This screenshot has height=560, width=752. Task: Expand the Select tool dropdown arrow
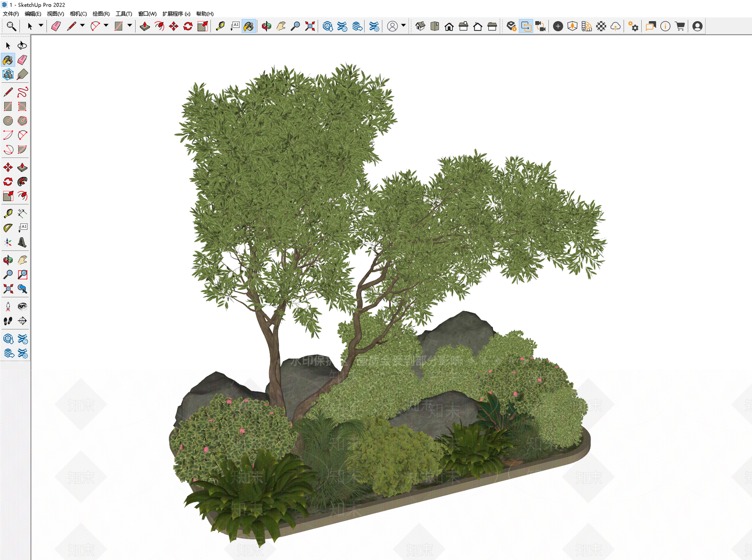41,26
